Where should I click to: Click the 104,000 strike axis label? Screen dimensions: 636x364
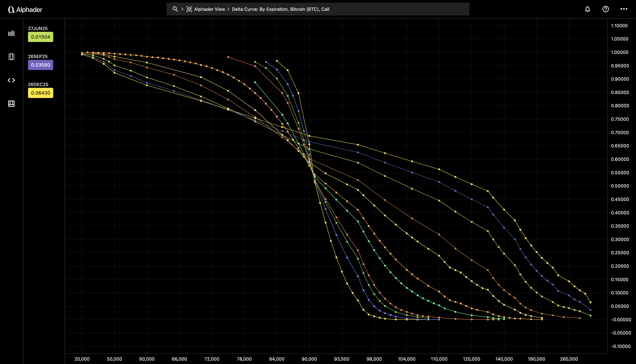[407, 359]
